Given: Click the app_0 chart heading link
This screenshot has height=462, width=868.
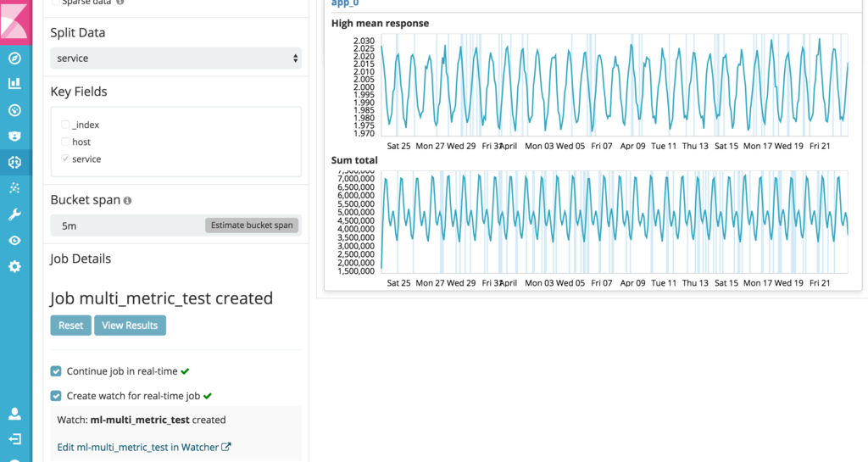Looking at the screenshot, I should tap(345, 3).
